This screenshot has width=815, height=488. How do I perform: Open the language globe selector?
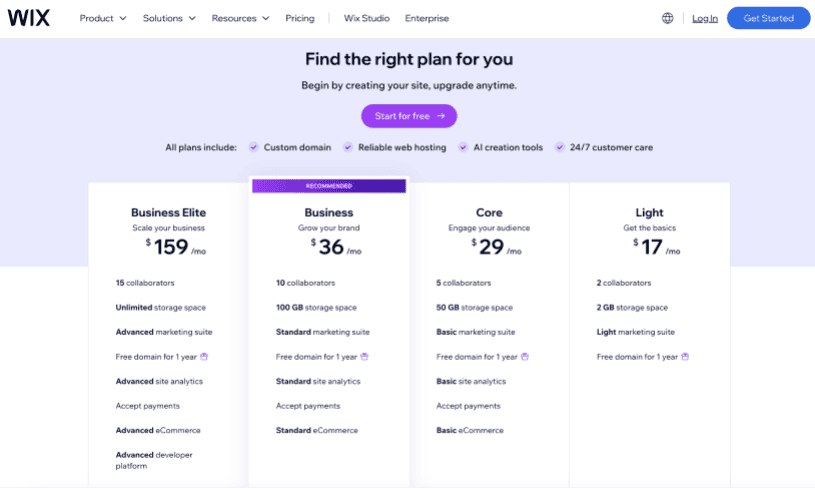click(x=667, y=18)
